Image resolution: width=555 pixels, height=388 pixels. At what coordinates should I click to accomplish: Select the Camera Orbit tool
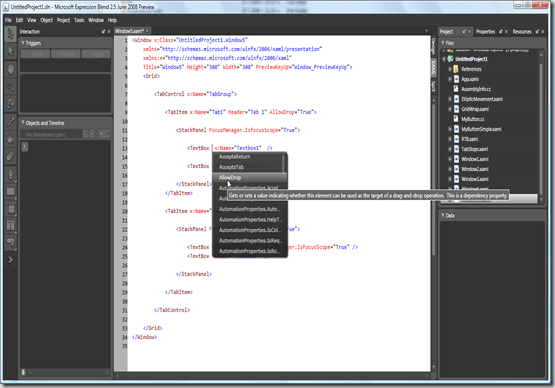10,103
